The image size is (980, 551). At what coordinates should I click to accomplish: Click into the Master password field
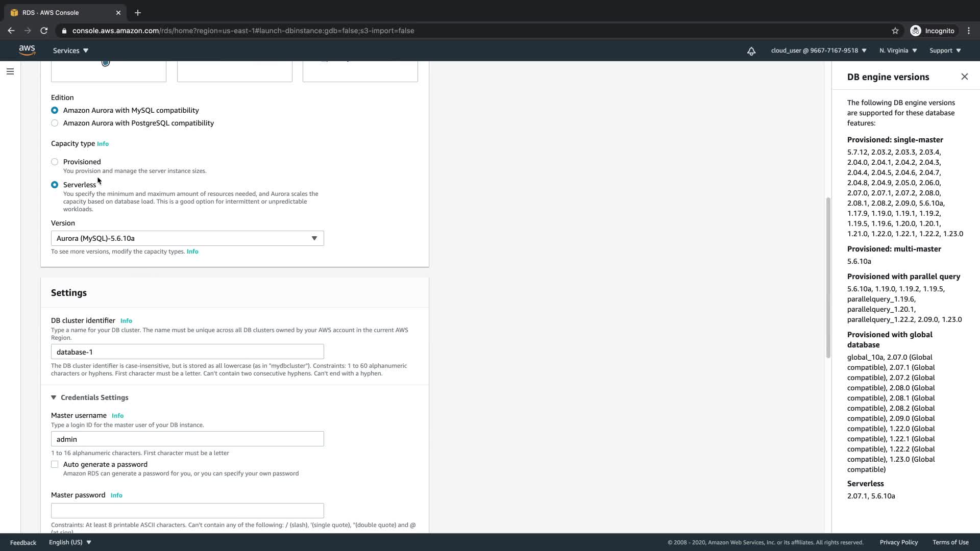coord(187,510)
